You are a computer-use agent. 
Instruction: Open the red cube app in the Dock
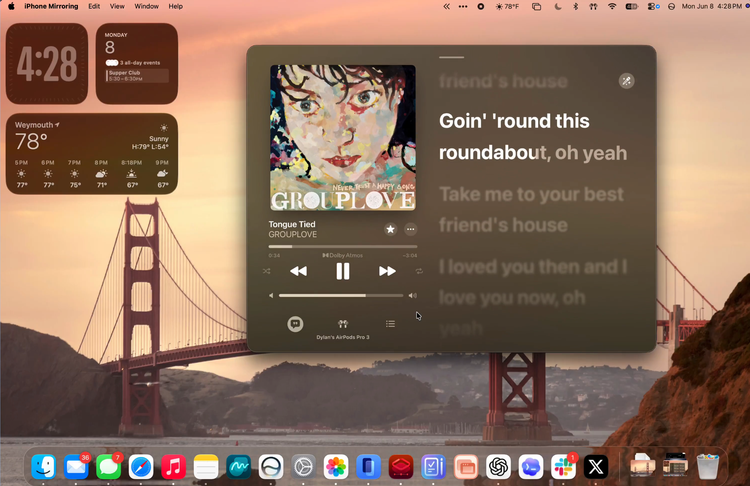[x=401, y=467]
